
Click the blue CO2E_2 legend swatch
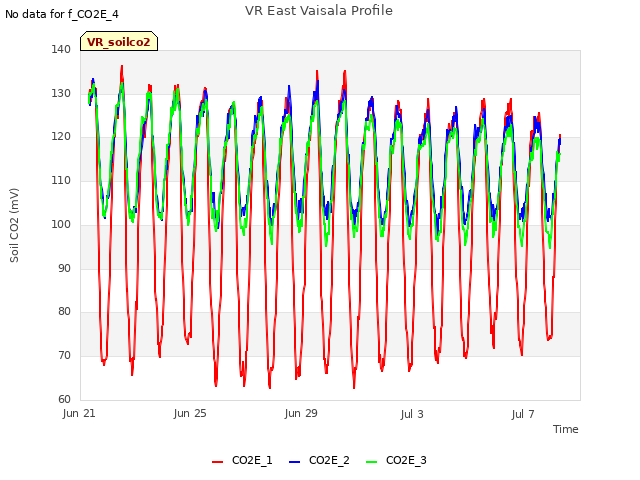(294, 462)
